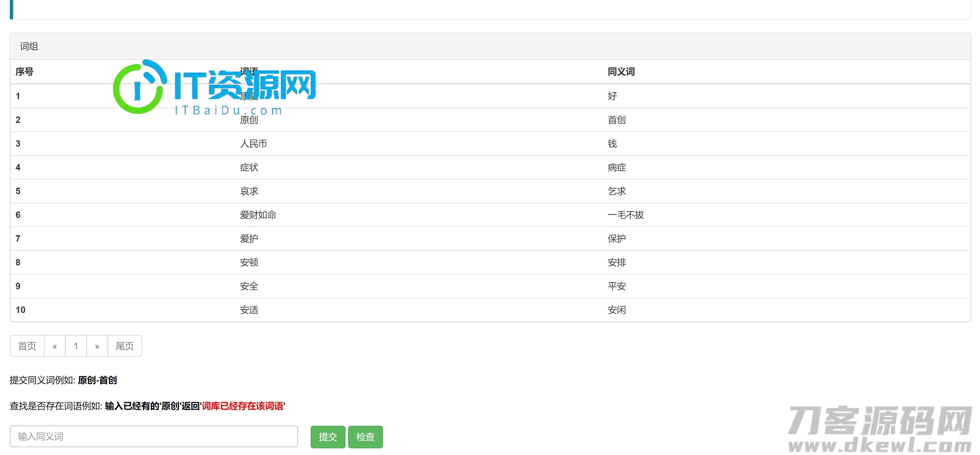
Task: Select the word 原创 in row 2
Action: [249, 120]
